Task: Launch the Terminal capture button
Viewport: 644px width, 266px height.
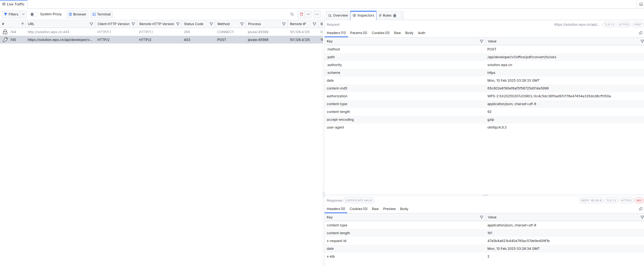Action: [x=101, y=14]
